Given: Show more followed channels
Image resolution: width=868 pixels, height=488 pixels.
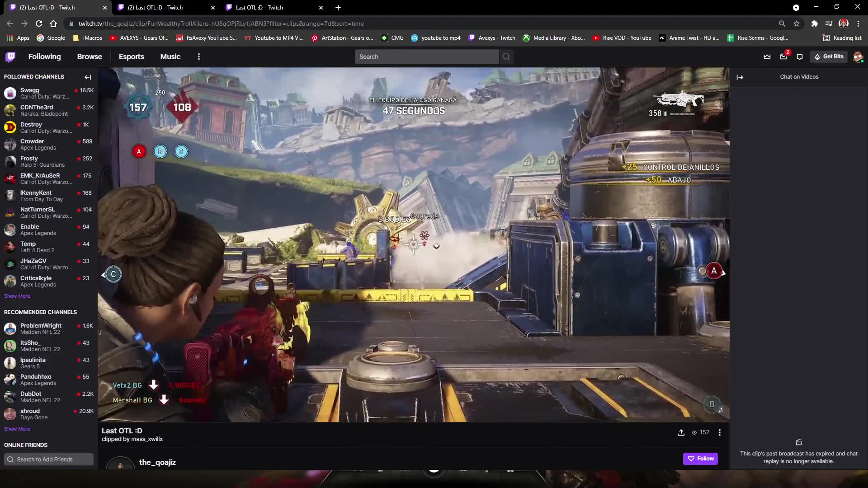Looking at the screenshot, I should coord(17,296).
